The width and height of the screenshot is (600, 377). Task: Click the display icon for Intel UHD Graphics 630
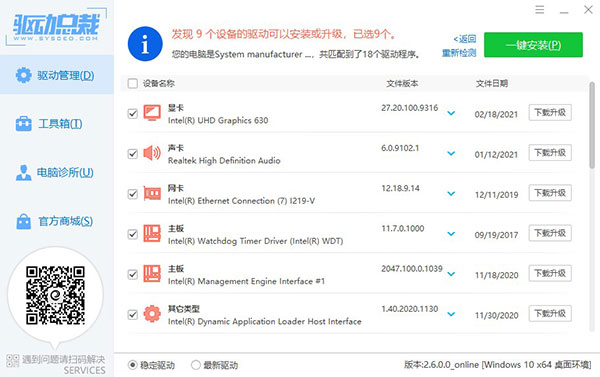click(x=152, y=113)
